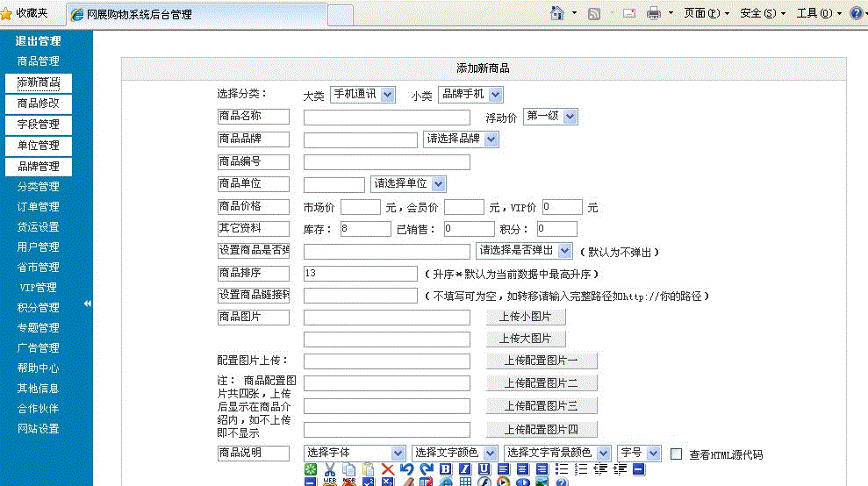The image size is (868, 486).
Task: Click the red X delete icon in editor
Action: pos(387,469)
